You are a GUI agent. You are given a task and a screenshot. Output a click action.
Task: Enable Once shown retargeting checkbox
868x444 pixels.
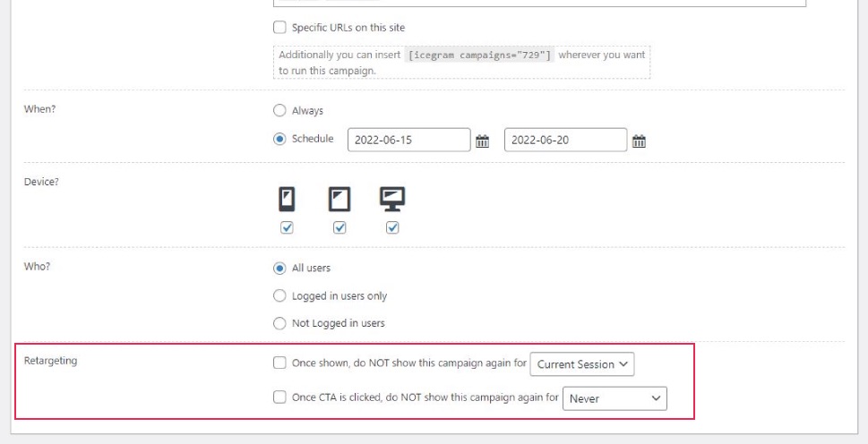(280, 363)
